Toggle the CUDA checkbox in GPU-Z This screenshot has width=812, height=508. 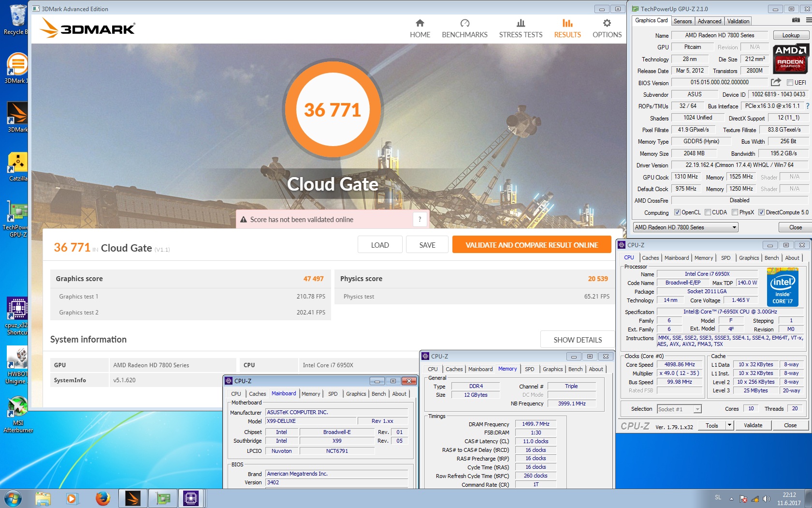coord(708,212)
